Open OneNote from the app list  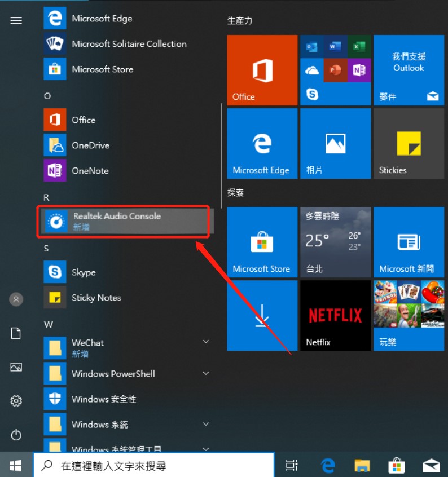coord(90,171)
